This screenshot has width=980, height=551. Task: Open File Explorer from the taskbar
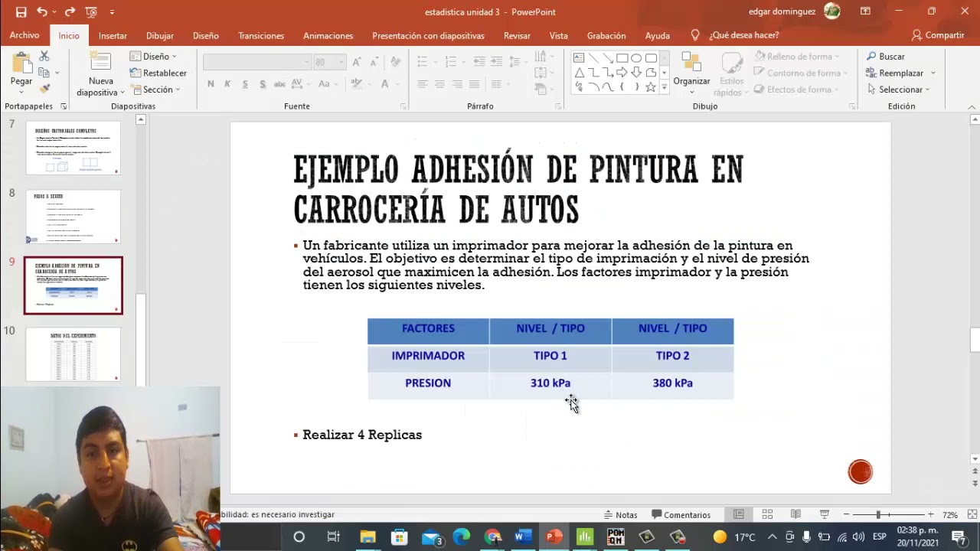tap(368, 537)
